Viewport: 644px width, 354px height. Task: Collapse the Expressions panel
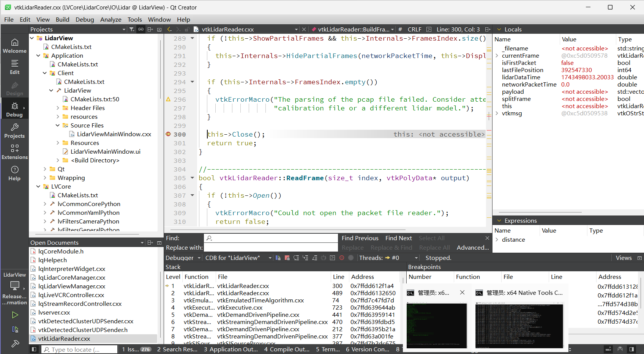499,220
